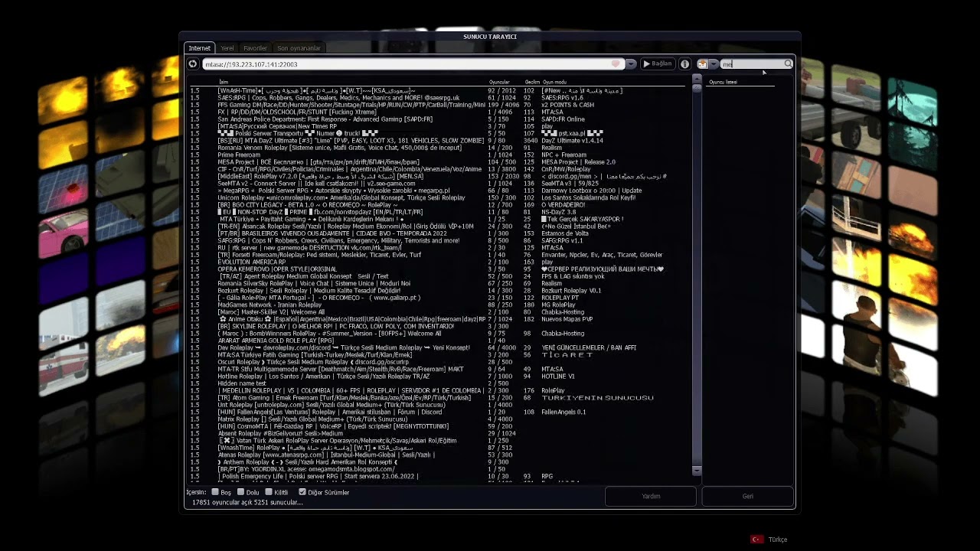The height and width of the screenshot is (551, 980).
Task: Open the Favoriler tab
Action: point(256,48)
